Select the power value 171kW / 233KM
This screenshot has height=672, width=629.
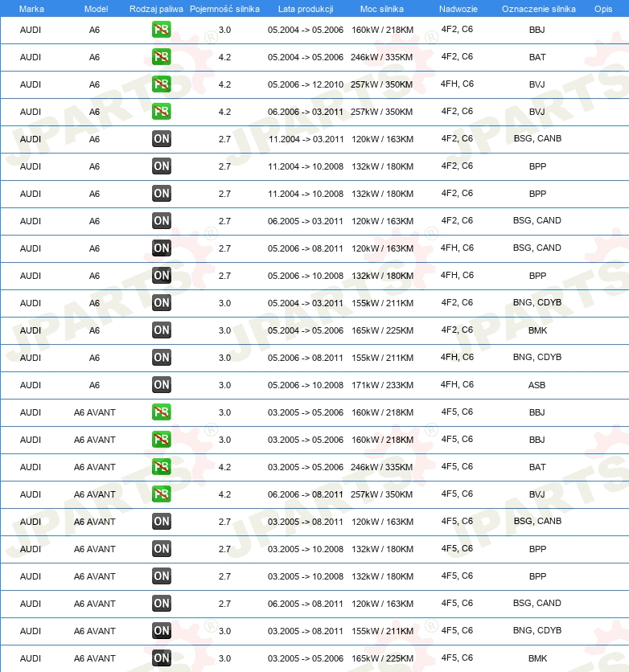coord(382,385)
